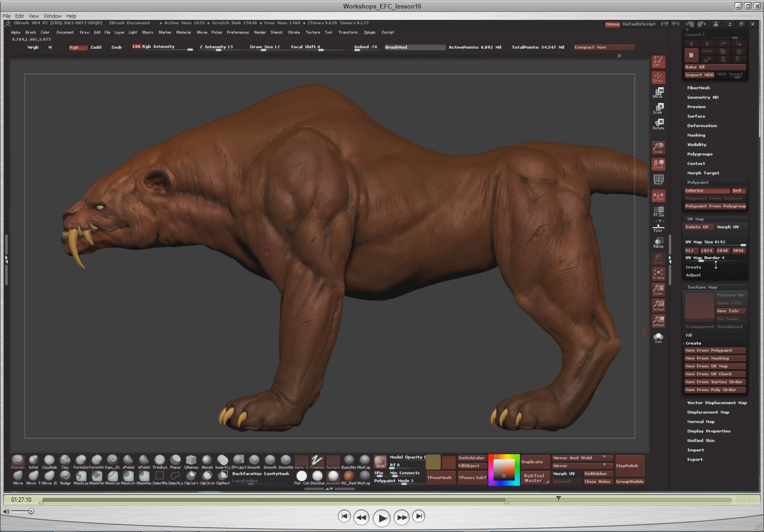Activate Edit mode icon
The height and width of the screenshot is (532, 764).
[658, 61]
